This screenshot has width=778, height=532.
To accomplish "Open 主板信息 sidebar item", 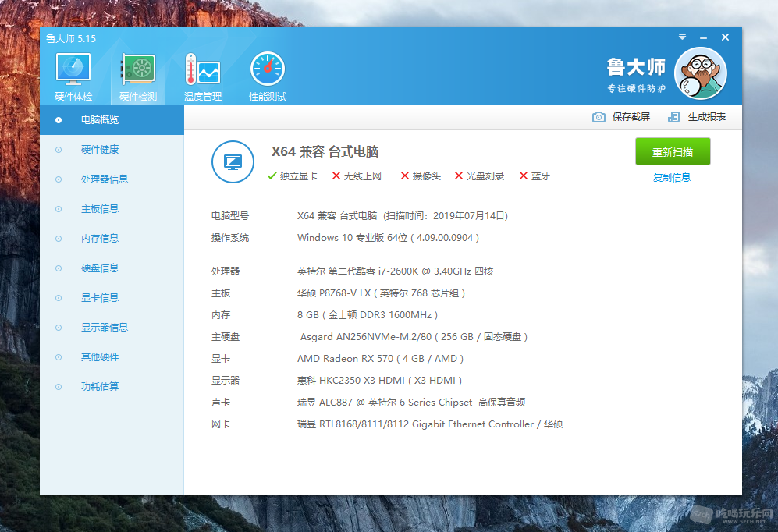I will pos(112,209).
